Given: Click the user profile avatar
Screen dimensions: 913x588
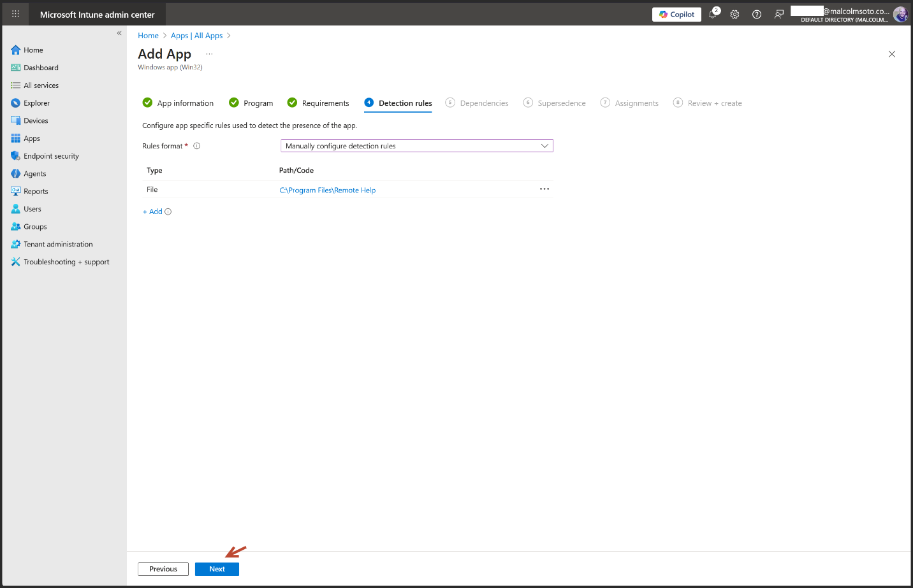Looking at the screenshot, I should 900,14.
